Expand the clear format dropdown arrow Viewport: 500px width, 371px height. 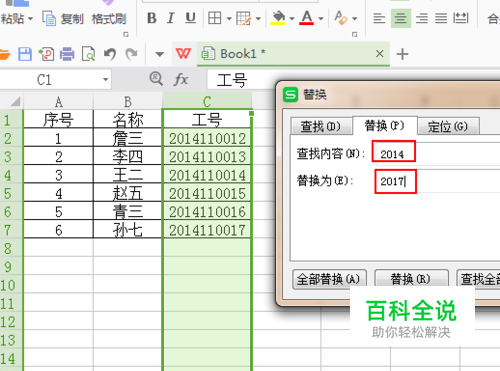pos(355,19)
